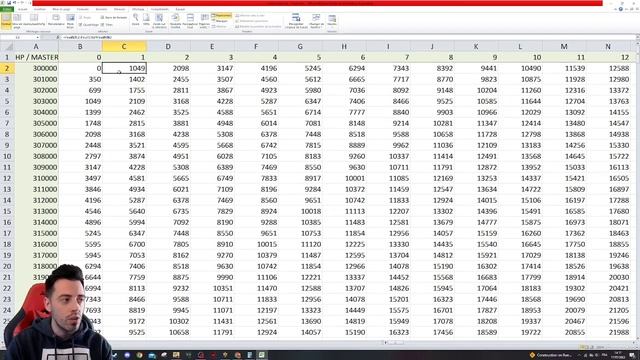
Task: Select cell E6 with value 4588
Action: tap(212, 112)
